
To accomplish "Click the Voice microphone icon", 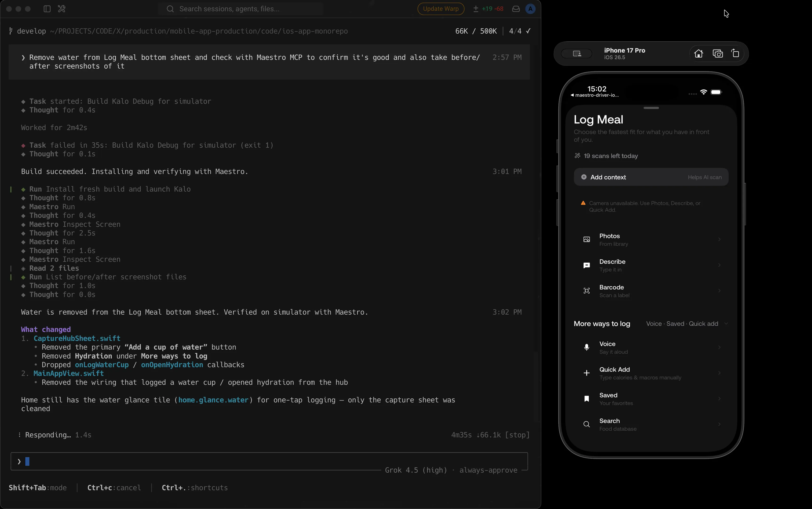I will tap(587, 347).
